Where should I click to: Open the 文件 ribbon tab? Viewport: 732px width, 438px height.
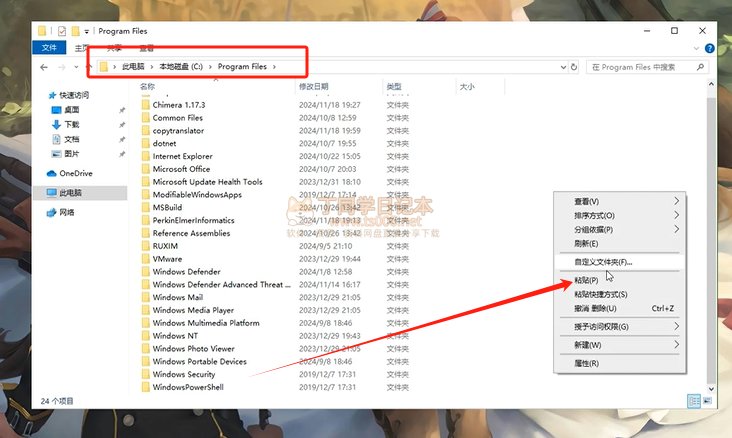coord(48,48)
